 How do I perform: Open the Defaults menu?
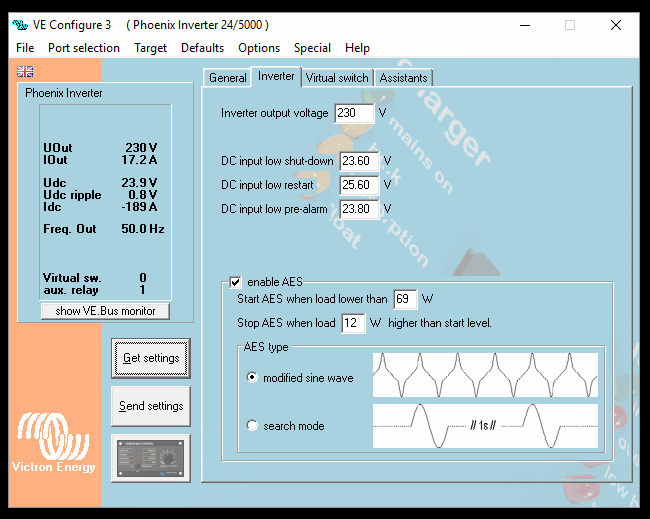(x=202, y=47)
